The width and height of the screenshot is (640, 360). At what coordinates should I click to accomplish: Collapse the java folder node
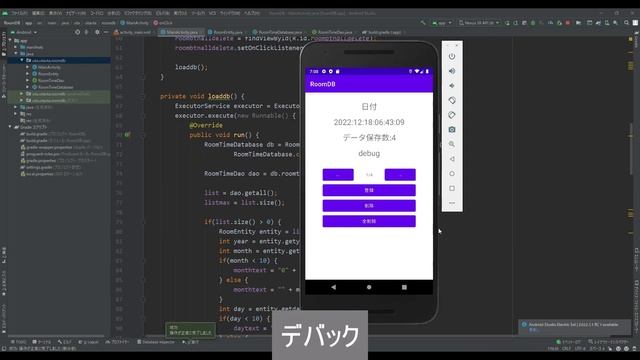coord(16,53)
